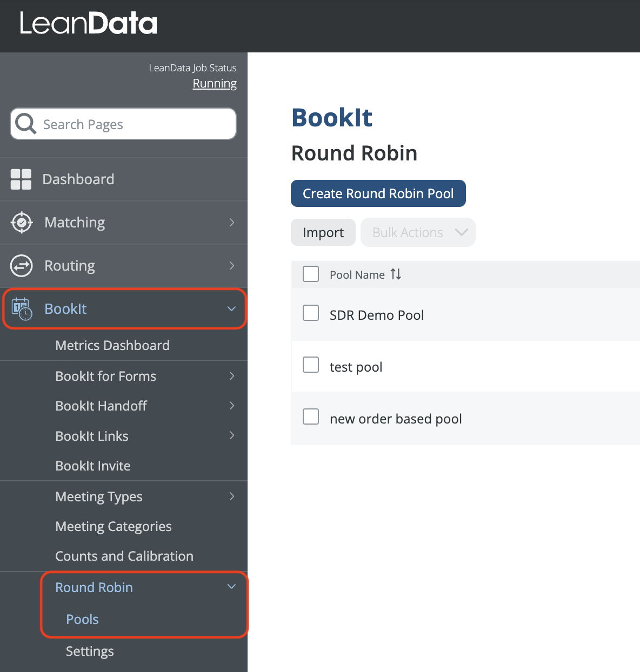Click the Dashboard grid icon

[x=21, y=179]
